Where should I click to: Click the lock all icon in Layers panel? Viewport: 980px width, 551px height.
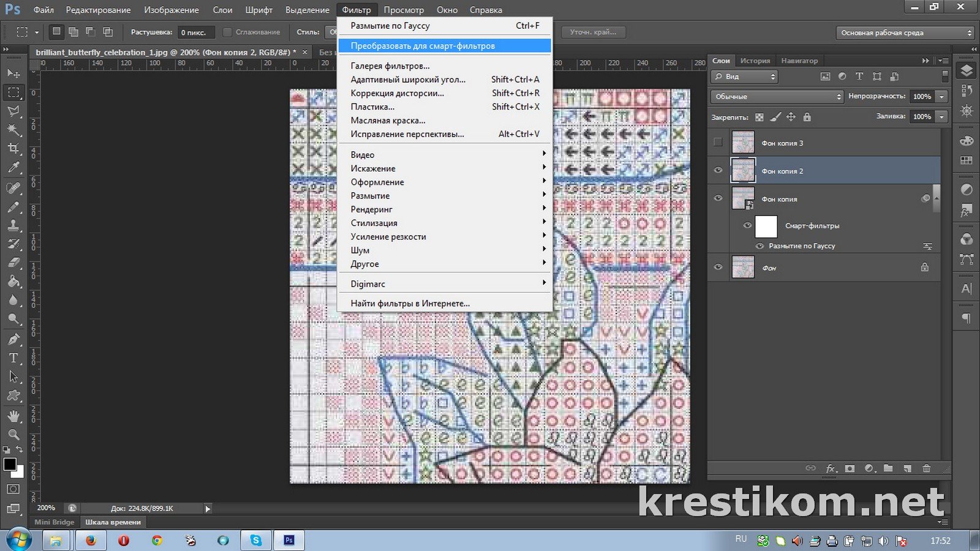(807, 117)
